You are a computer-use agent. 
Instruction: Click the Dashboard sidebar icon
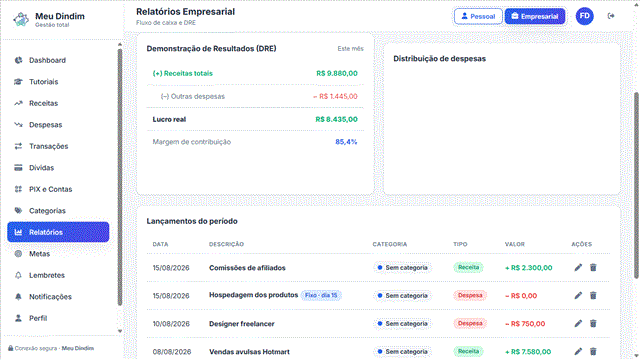coord(18,60)
